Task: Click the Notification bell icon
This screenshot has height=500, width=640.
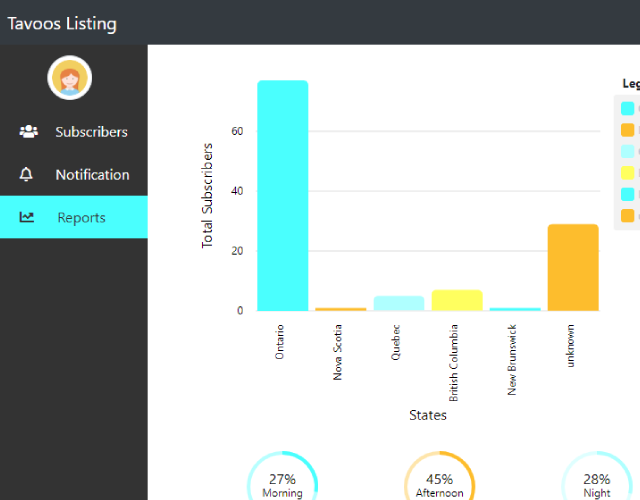Action: [x=27, y=174]
